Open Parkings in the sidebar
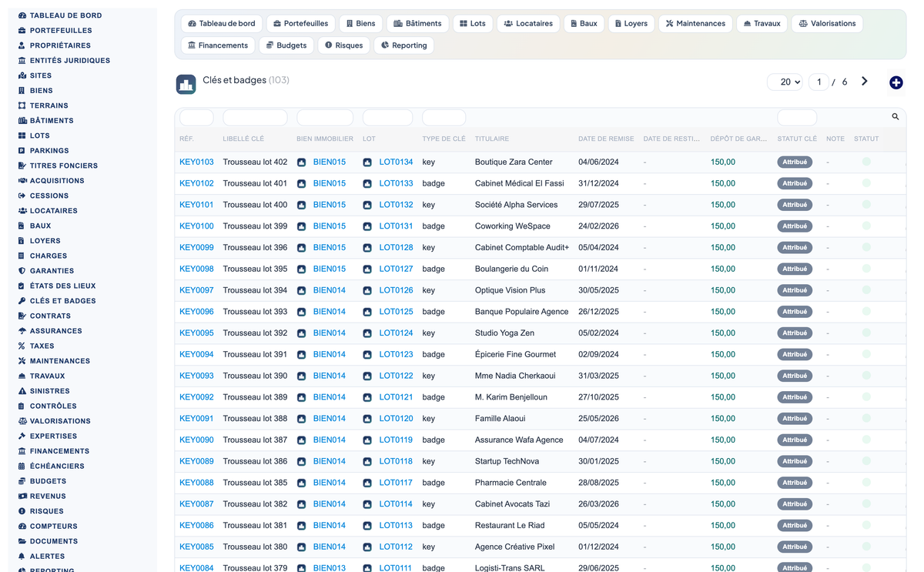Viewport: 924px width, 572px height. click(x=43, y=151)
